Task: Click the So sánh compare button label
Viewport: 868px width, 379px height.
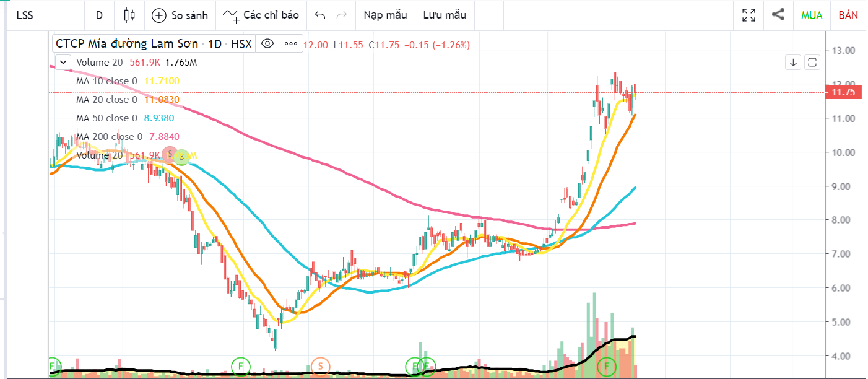Action: [189, 15]
